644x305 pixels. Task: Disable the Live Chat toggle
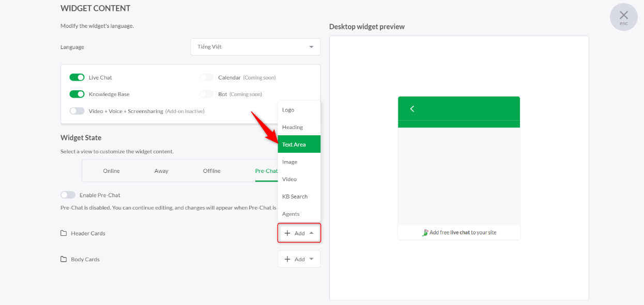pos(77,77)
